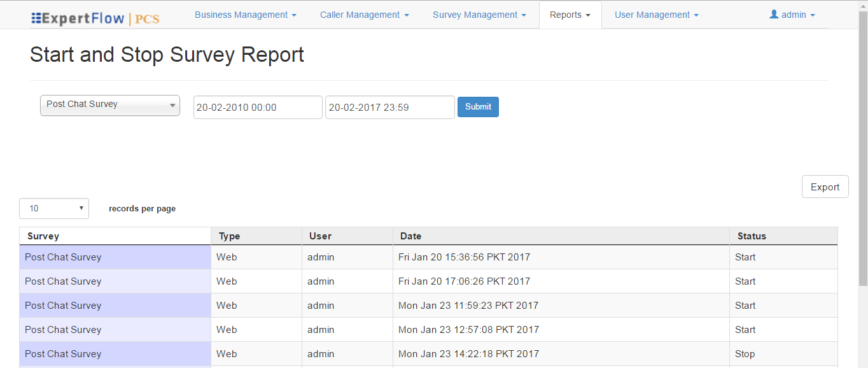This screenshot has width=868, height=368.
Task: Click the start date input field
Action: 257,107
